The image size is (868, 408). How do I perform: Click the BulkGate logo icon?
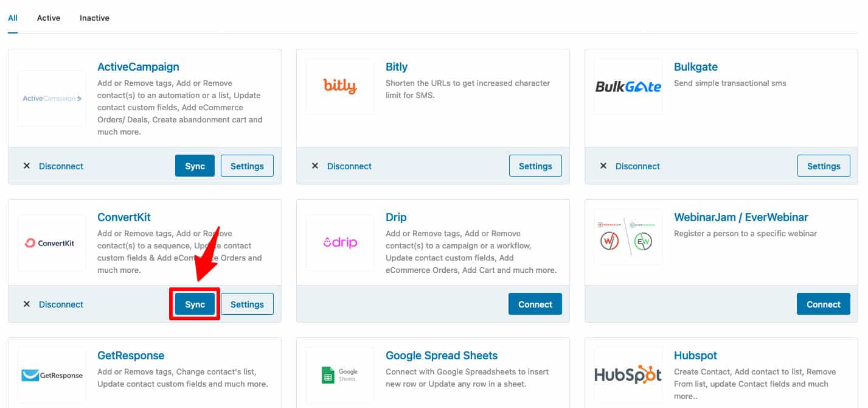pos(628,86)
